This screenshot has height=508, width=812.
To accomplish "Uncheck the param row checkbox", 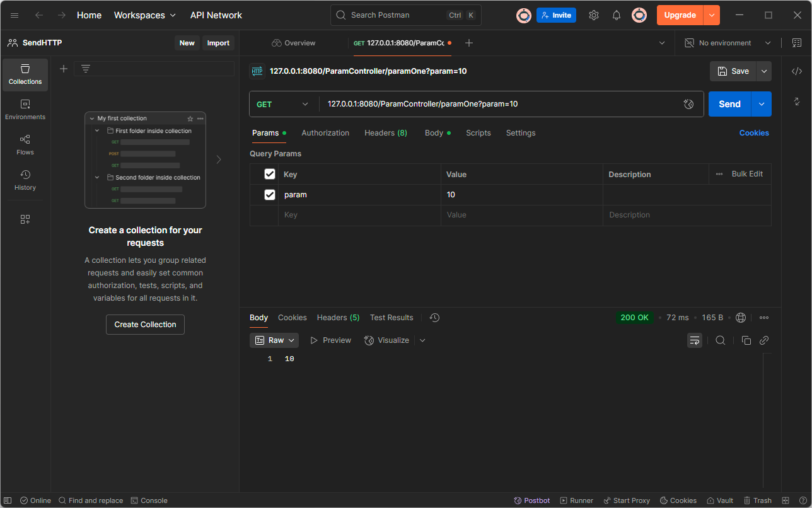I will tap(270, 195).
